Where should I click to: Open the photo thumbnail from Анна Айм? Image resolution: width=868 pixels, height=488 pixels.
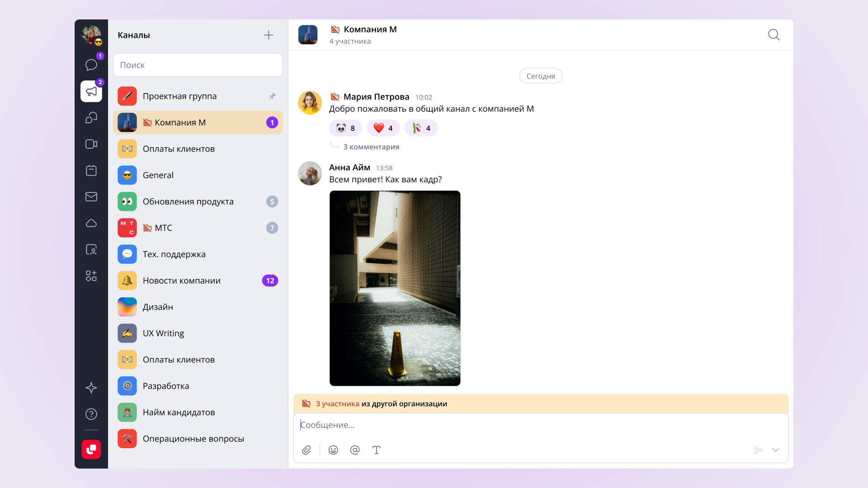395,288
